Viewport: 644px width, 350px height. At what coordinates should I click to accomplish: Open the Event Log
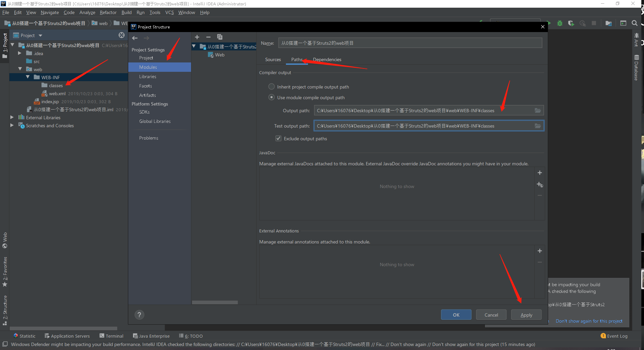coord(614,336)
